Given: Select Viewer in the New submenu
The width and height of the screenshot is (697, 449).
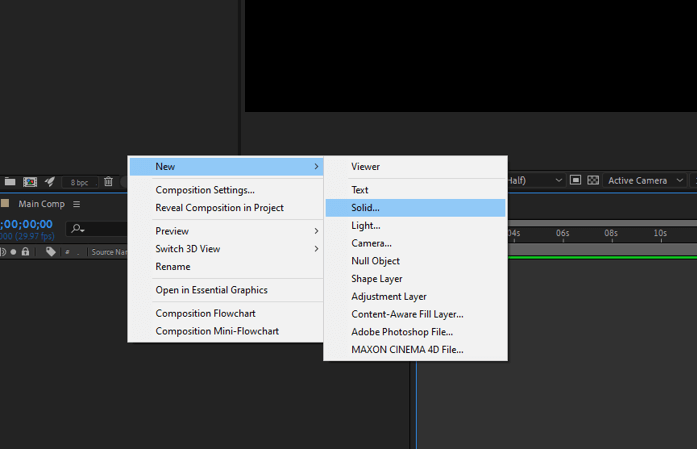Looking at the screenshot, I should coord(416,167).
